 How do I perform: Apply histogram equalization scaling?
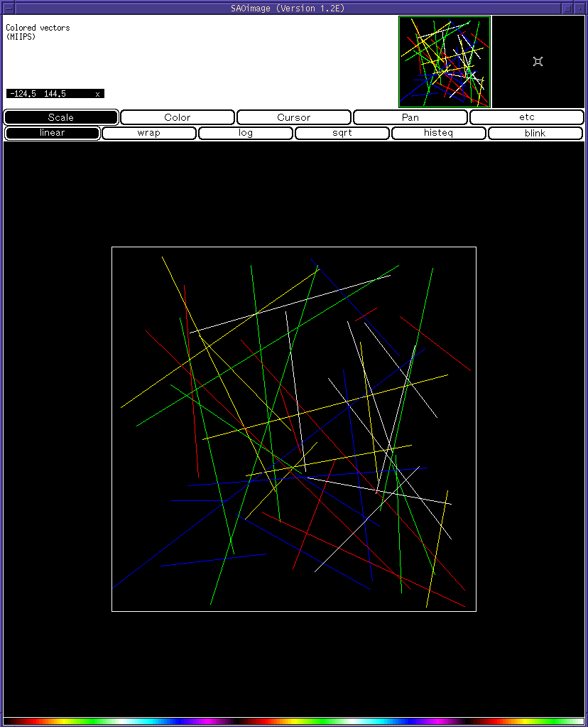point(438,133)
